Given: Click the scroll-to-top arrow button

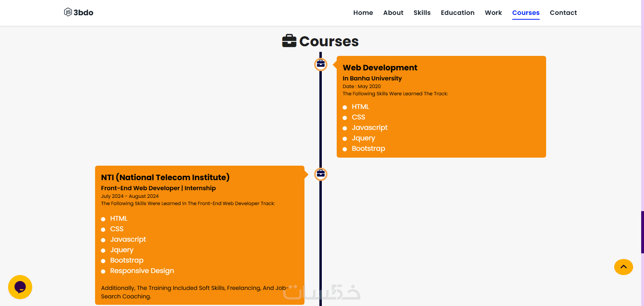Looking at the screenshot, I should (623, 267).
